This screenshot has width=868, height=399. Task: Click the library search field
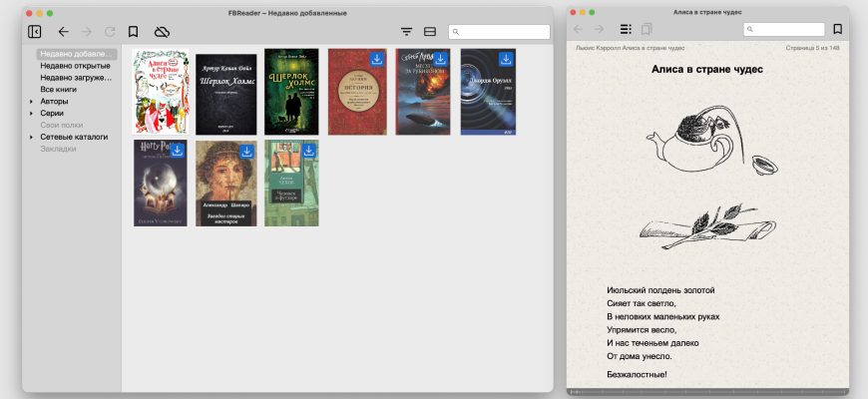[502, 32]
